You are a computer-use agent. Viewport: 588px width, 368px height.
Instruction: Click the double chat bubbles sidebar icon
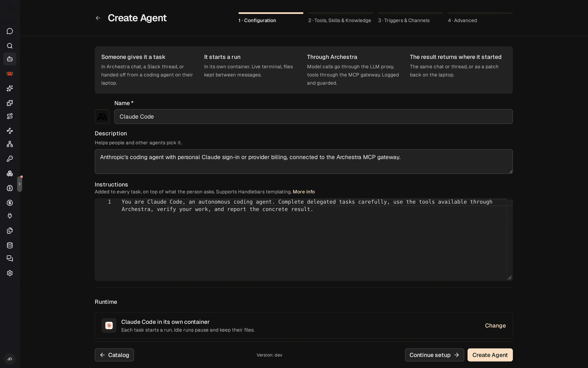coord(10,258)
